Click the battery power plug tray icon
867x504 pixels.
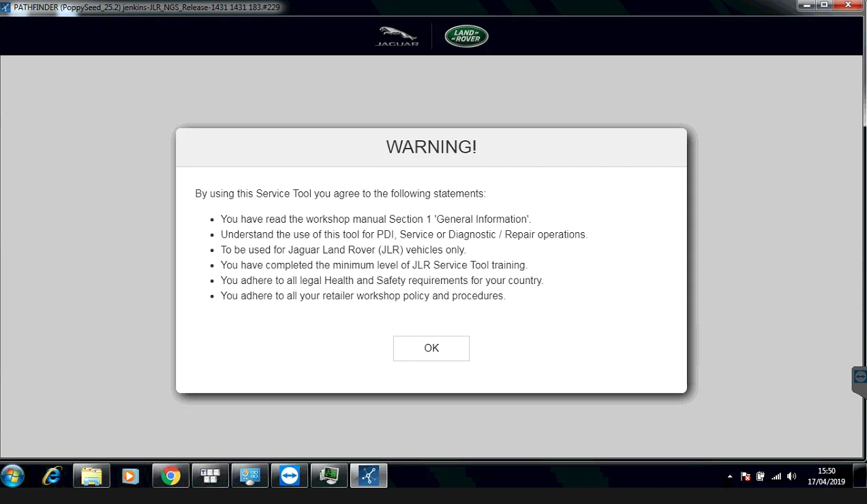tap(761, 476)
